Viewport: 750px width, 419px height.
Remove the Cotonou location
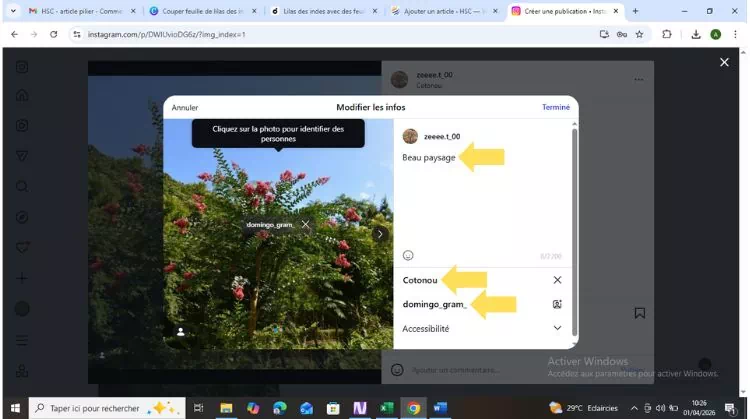click(x=557, y=280)
